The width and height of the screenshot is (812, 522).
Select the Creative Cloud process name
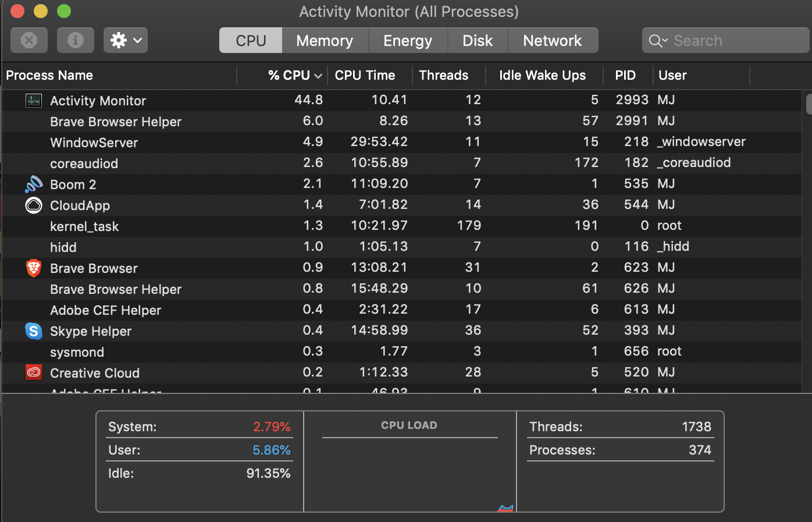95,373
